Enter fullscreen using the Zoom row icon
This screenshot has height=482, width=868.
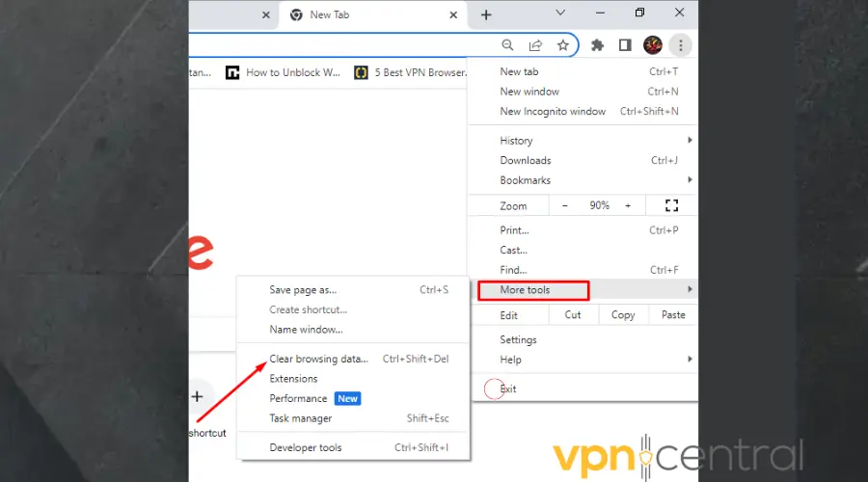(x=672, y=205)
